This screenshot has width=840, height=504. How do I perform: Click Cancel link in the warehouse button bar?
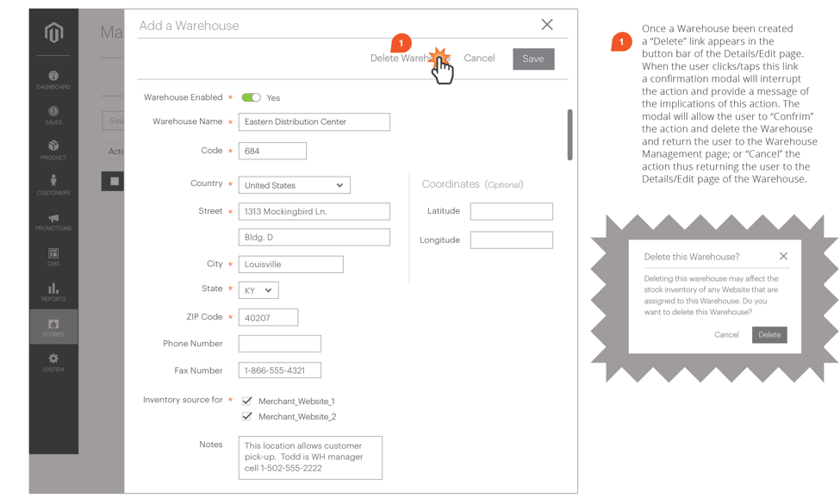pos(479,59)
